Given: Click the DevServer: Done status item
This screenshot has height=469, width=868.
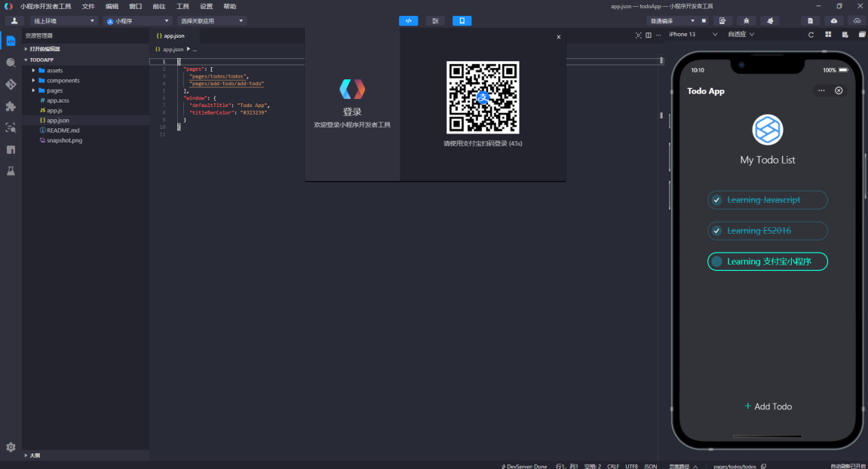Looking at the screenshot, I should coord(523,466).
